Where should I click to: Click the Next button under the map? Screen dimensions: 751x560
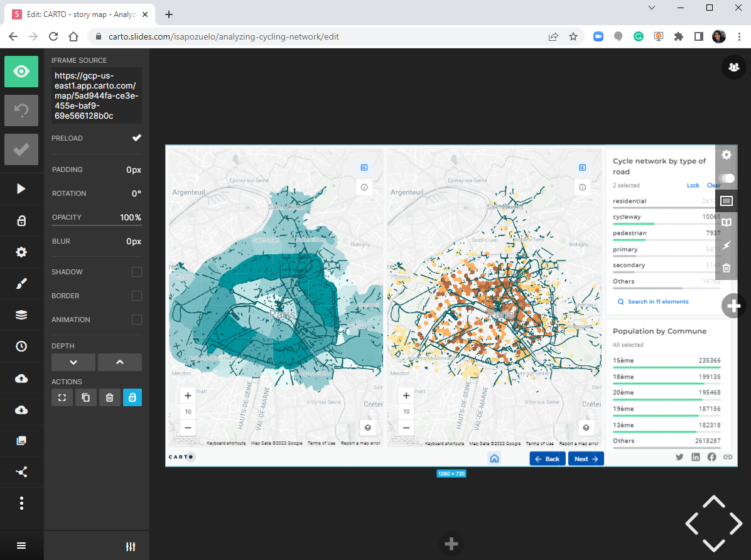point(586,459)
